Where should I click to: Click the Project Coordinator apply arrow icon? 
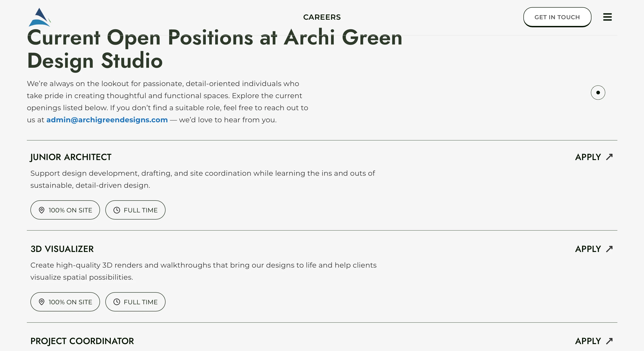[x=610, y=341]
